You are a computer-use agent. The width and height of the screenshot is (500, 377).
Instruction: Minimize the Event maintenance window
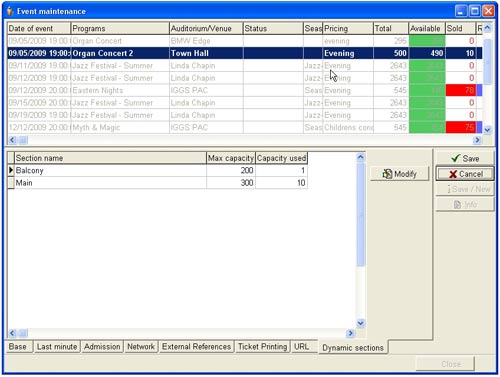click(x=461, y=11)
